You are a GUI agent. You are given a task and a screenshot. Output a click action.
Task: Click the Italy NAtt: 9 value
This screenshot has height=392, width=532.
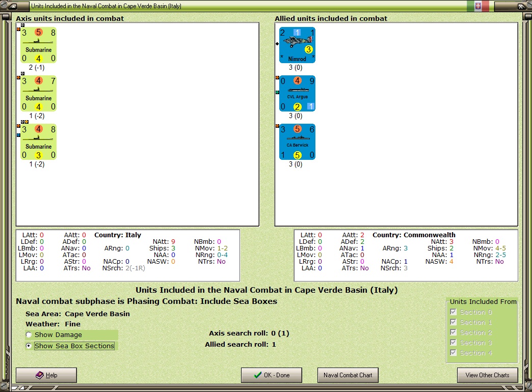point(164,242)
